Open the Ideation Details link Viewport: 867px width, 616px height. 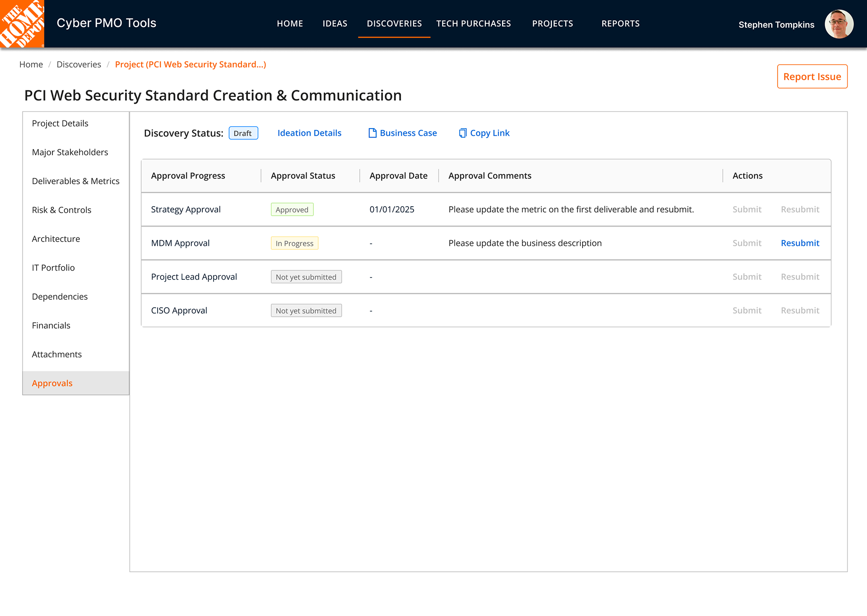309,133
